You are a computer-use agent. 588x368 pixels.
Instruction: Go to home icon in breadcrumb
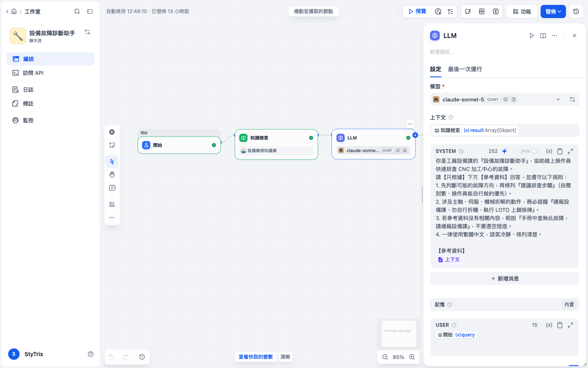pyautogui.click(x=14, y=11)
